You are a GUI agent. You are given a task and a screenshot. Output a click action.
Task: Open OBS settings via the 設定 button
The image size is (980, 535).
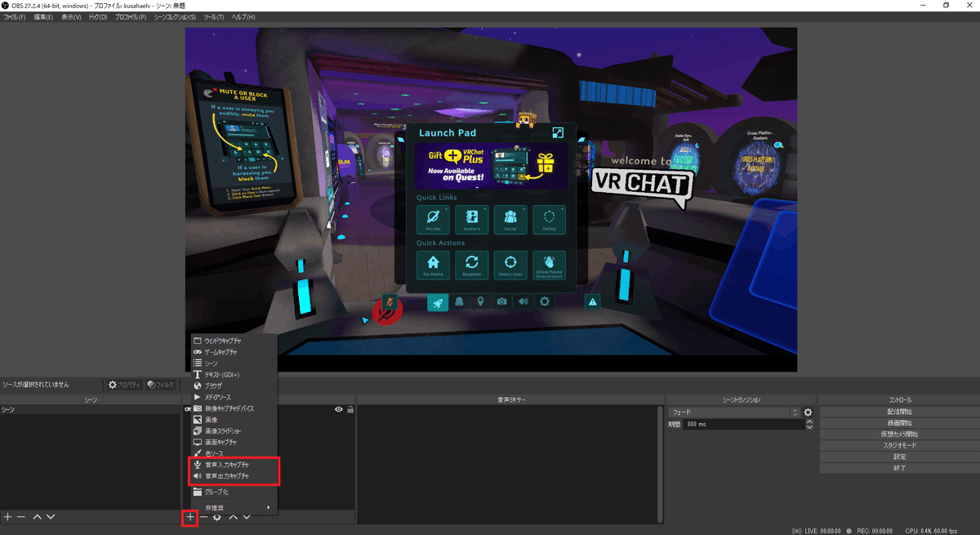pos(898,457)
